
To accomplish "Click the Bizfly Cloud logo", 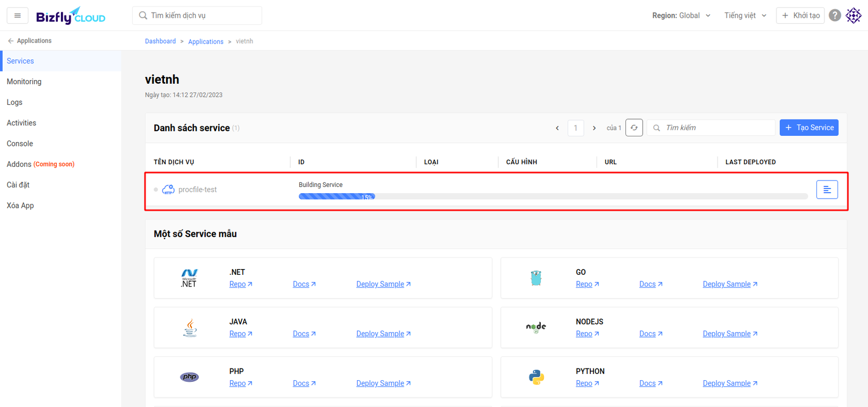I will (70, 16).
